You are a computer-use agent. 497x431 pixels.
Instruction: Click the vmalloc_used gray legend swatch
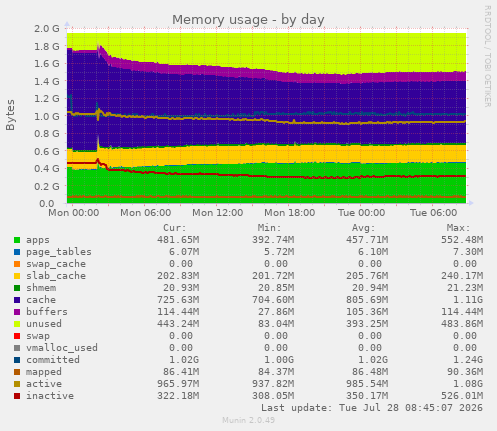pyautogui.click(x=17, y=348)
